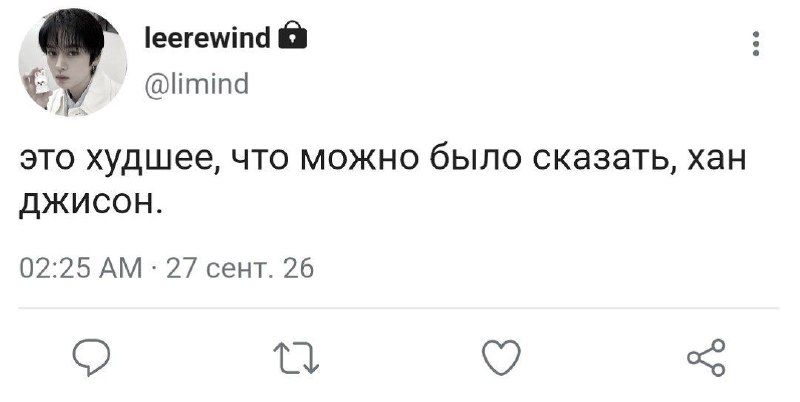Open the leerewind profile avatar
Viewport: 800px width, 402px height.
tap(73, 62)
